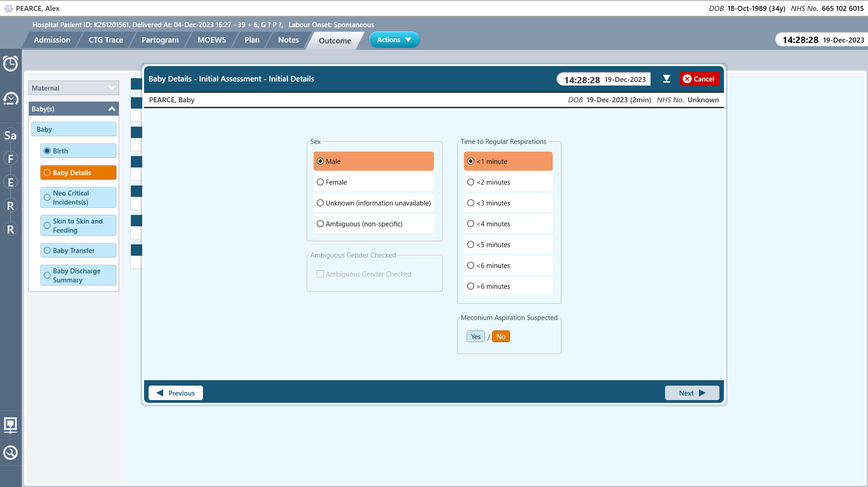Choose <4 minutes regular respirations

coord(508,224)
